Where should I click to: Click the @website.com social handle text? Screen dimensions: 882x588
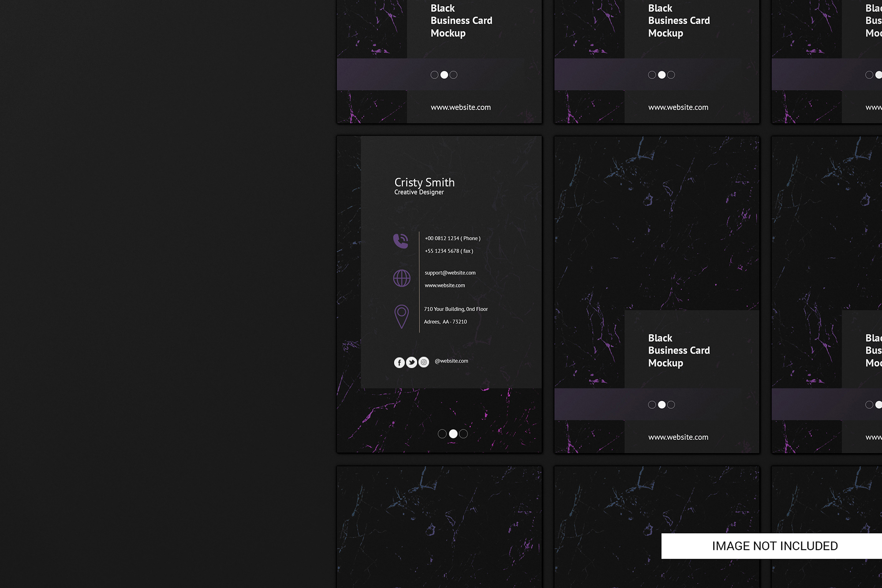pyautogui.click(x=451, y=361)
